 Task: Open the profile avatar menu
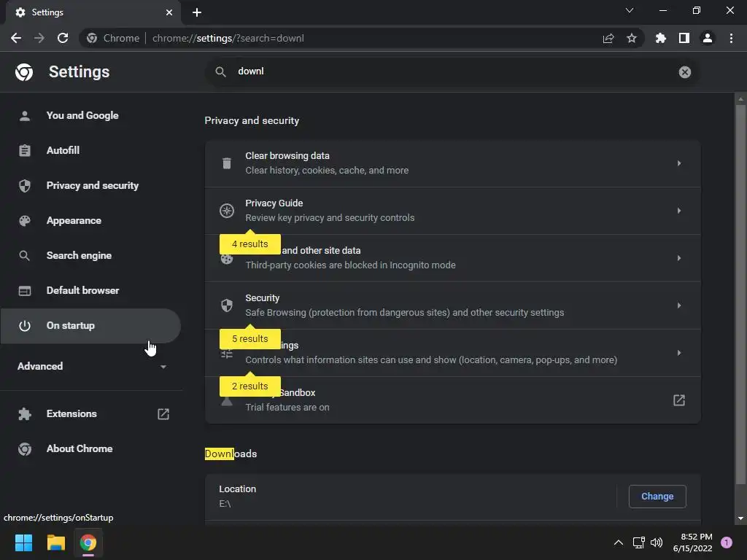pos(708,38)
